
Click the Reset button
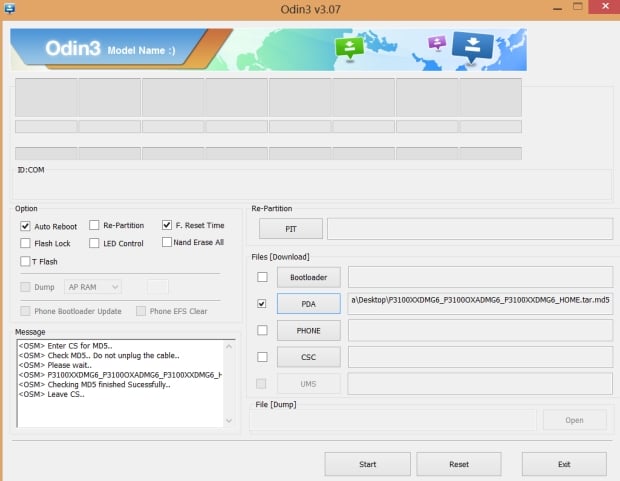459,464
